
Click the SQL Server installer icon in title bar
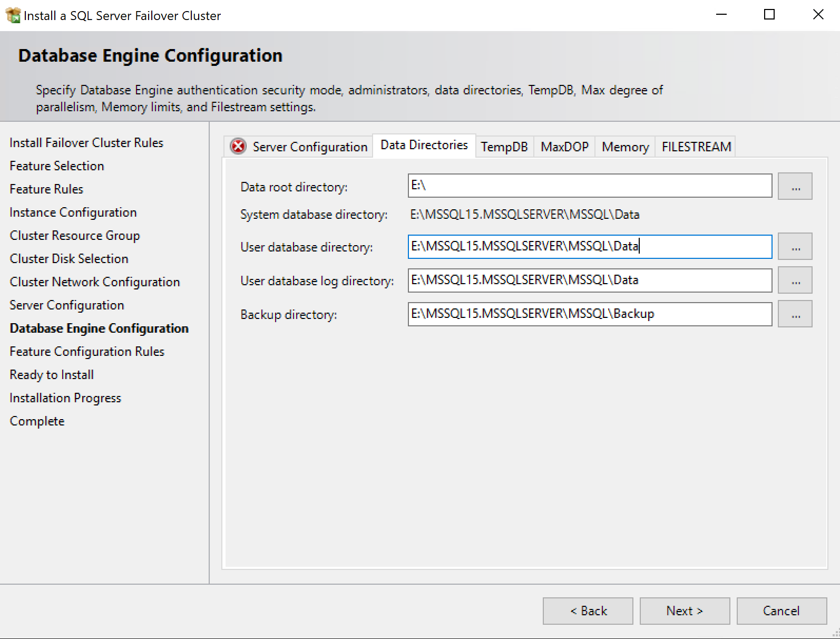tap(13, 15)
